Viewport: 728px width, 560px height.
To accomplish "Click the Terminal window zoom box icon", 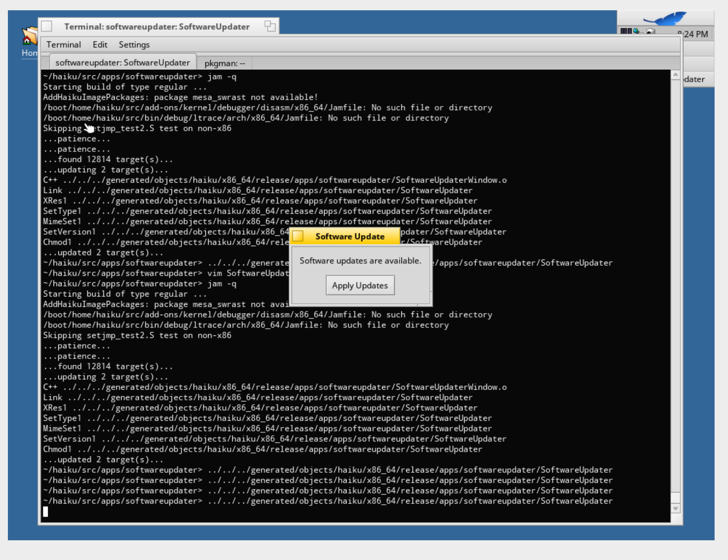I will [x=270, y=26].
